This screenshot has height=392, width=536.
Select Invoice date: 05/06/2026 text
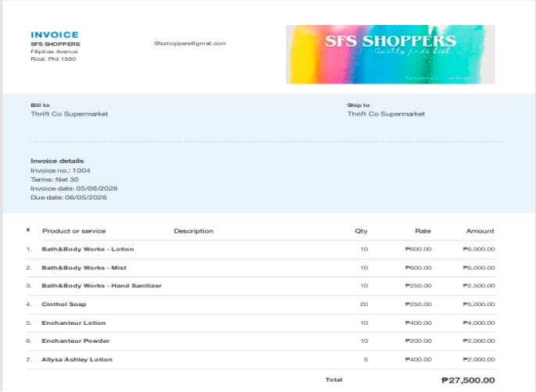pyautogui.click(x=74, y=188)
